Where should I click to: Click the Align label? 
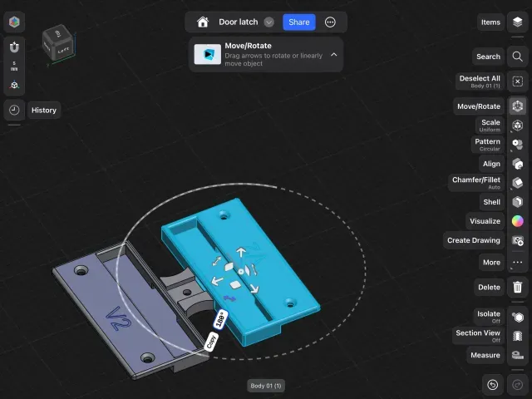click(x=491, y=164)
